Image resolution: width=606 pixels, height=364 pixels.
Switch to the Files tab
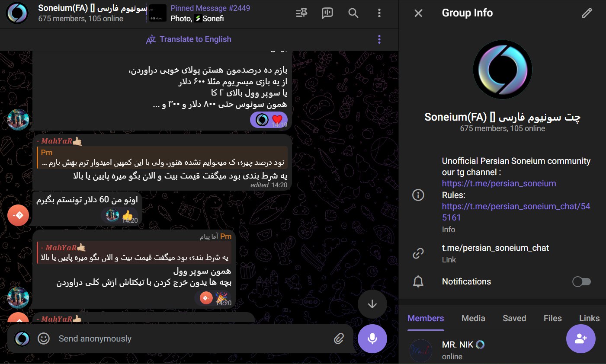point(552,318)
